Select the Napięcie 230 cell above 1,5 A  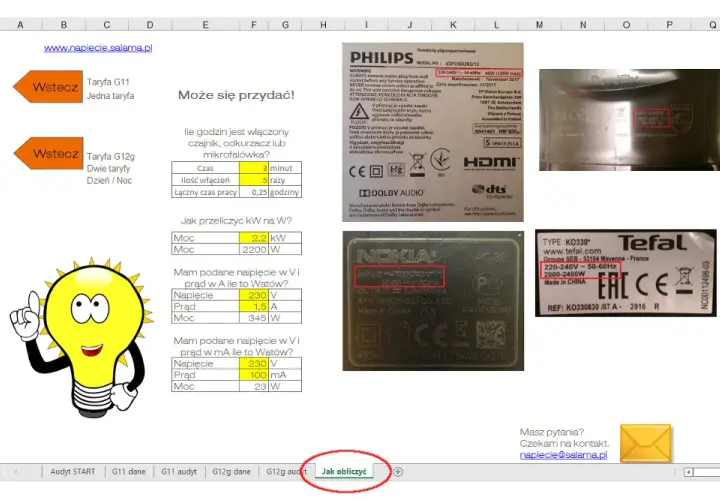253,295
